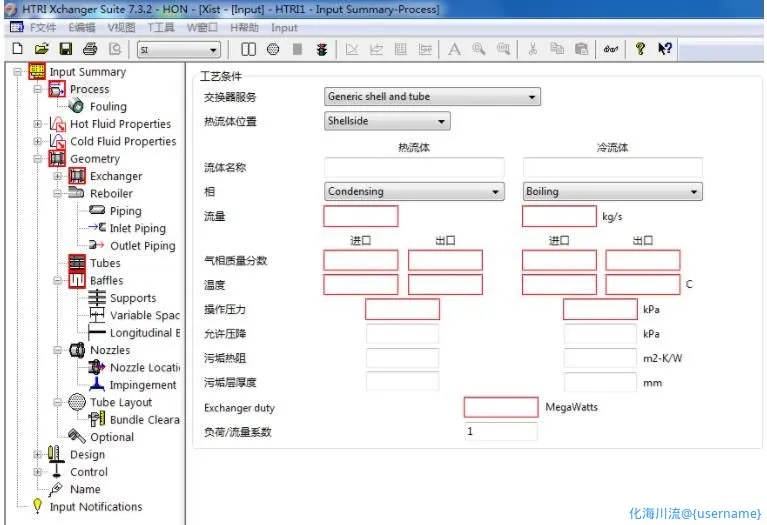This screenshot has height=525, width=767.
Task: Click the cold fluid outlet temperature field
Action: tap(643, 285)
